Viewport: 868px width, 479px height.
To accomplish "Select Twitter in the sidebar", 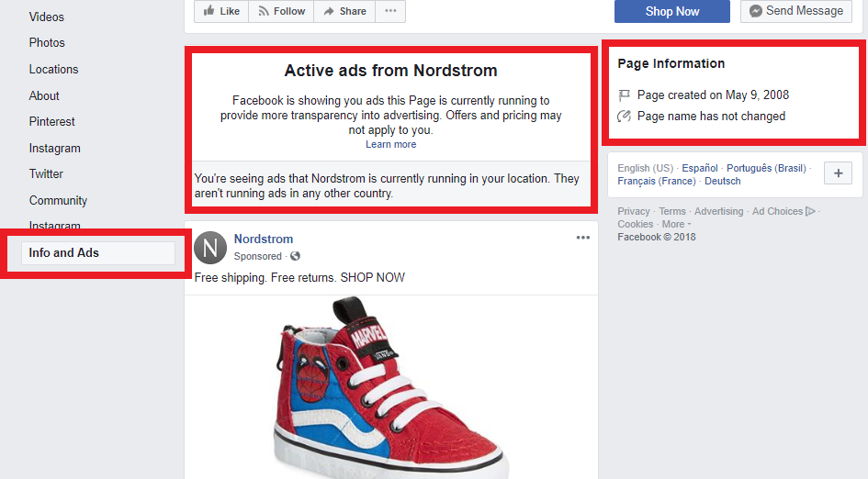I will pos(46,173).
